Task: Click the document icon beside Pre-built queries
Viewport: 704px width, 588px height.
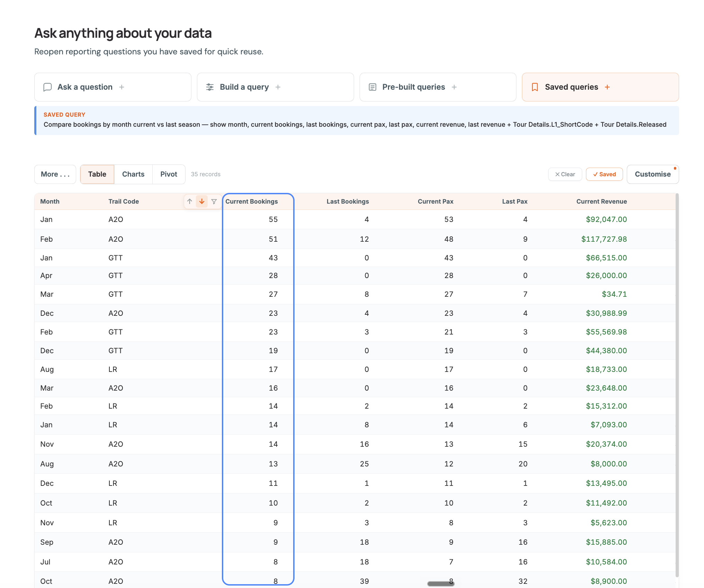Action: point(372,87)
